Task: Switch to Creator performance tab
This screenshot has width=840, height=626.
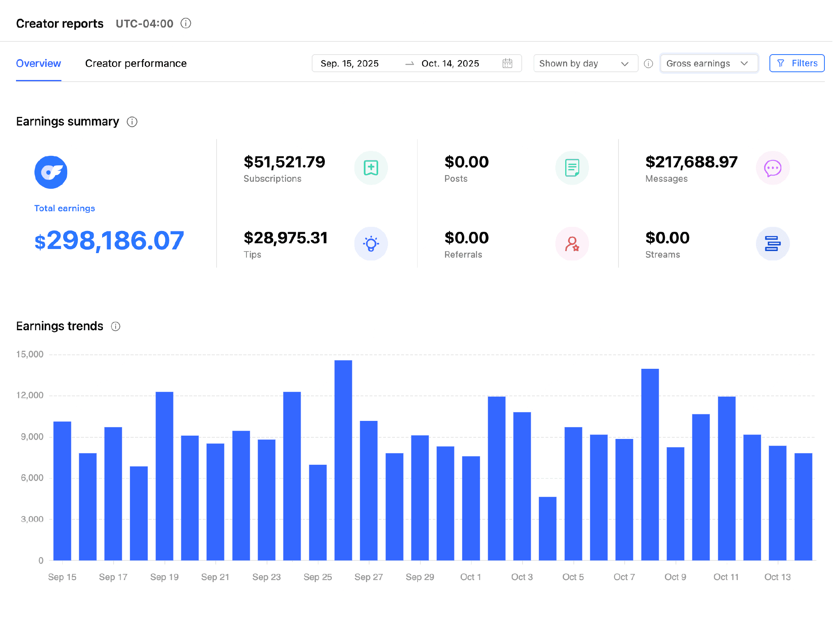Action: (x=136, y=64)
